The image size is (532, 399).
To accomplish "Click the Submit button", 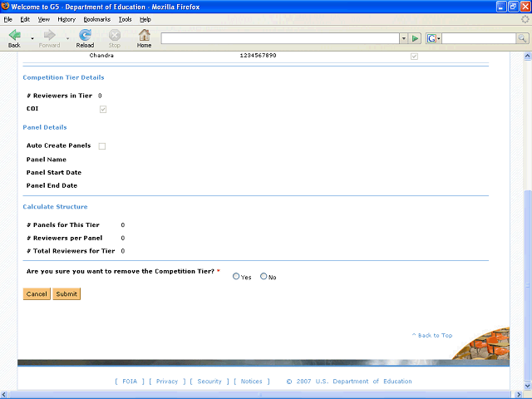I will (x=66, y=293).
